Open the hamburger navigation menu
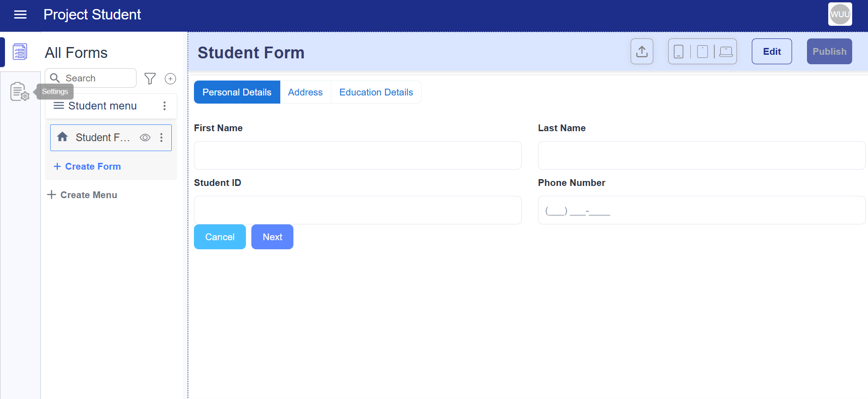The height and width of the screenshot is (399, 868). pyautogui.click(x=20, y=14)
